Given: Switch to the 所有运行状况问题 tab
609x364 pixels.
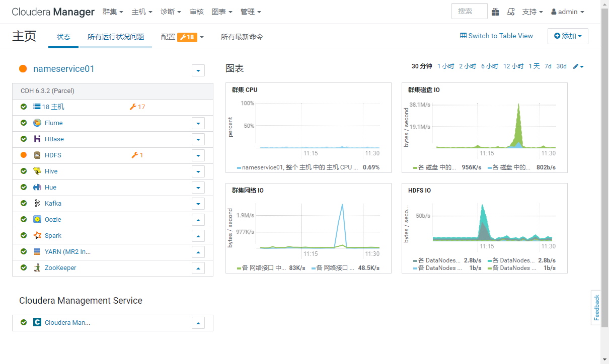Looking at the screenshot, I should pyautogui.click(x=116, y=36).
